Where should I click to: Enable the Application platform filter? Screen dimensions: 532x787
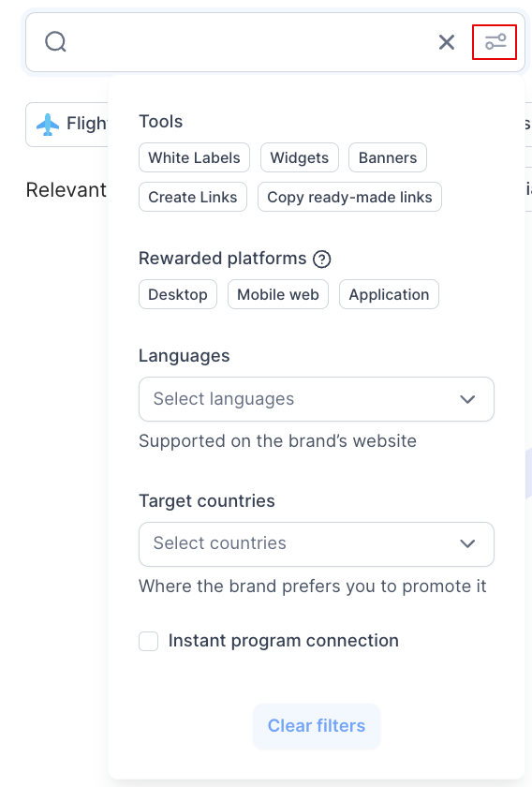389,294
